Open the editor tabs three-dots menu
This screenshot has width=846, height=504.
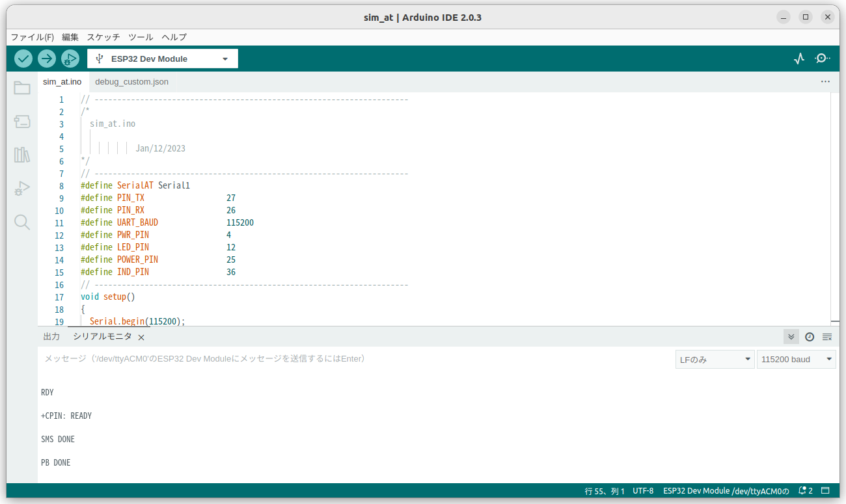tap(825, 82)
